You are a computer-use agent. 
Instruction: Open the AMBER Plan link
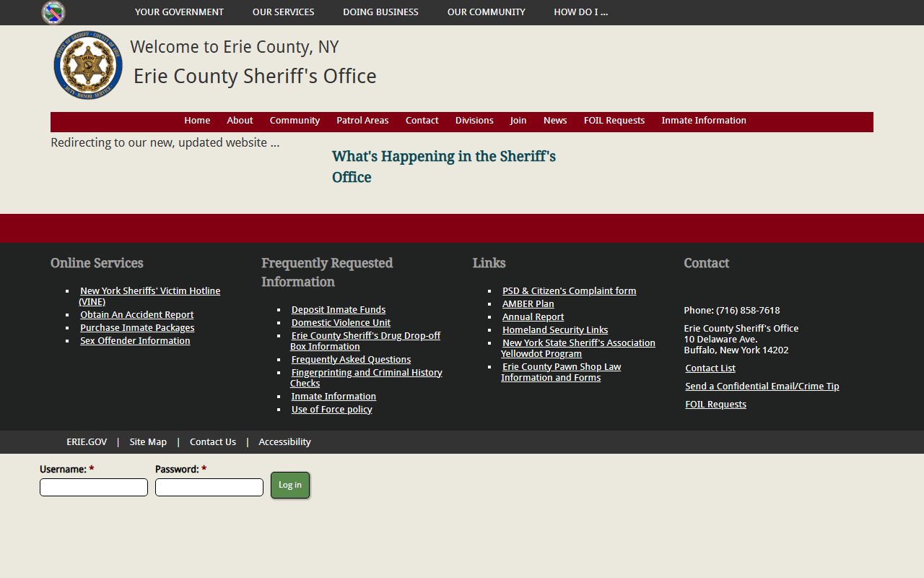pyautogui.click(x=528, y=304)
